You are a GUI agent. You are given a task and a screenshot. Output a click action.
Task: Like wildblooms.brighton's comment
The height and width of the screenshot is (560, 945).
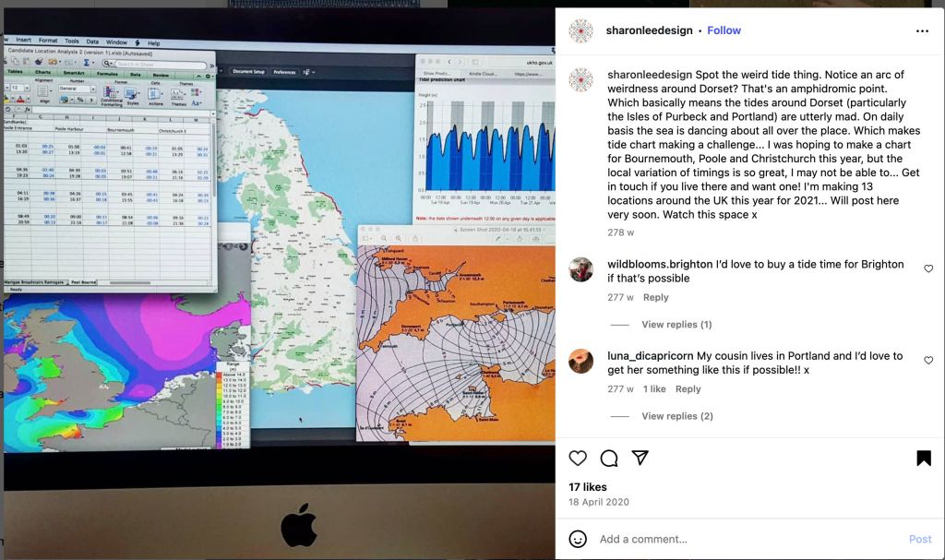pos(928,268)
